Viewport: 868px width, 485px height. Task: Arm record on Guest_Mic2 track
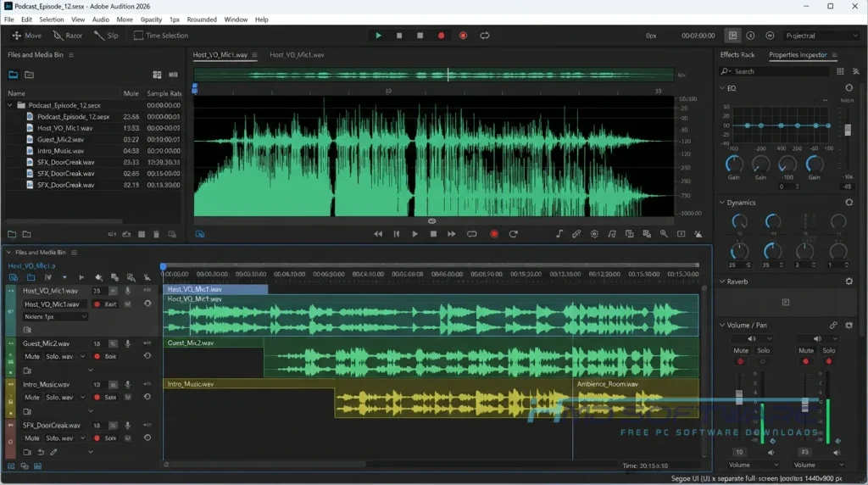pos(97,357)
